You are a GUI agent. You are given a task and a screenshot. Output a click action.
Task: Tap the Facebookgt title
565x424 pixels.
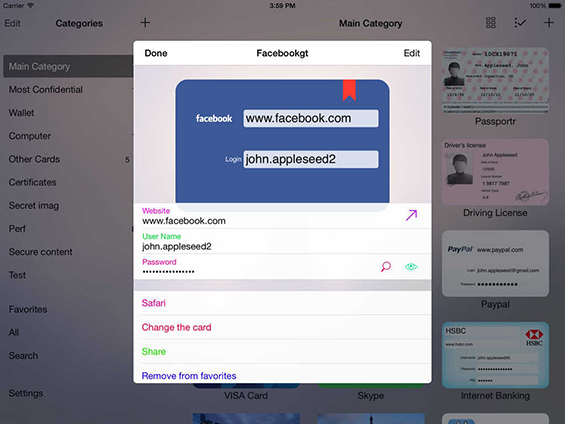point(282,53)
